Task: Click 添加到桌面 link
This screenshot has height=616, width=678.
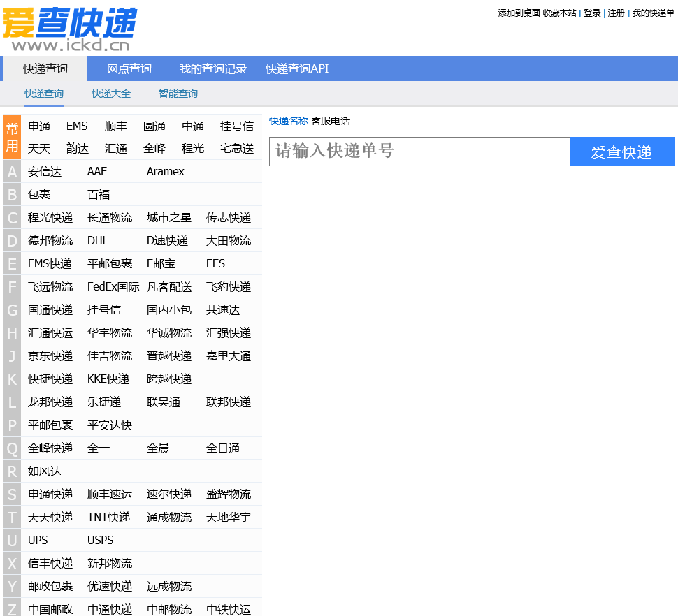Action: pyautogui.click(x=519, y=13)
